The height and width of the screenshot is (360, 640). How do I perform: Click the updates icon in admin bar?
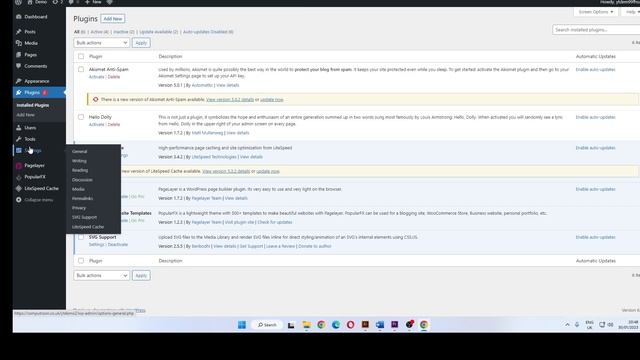(55, 2)
